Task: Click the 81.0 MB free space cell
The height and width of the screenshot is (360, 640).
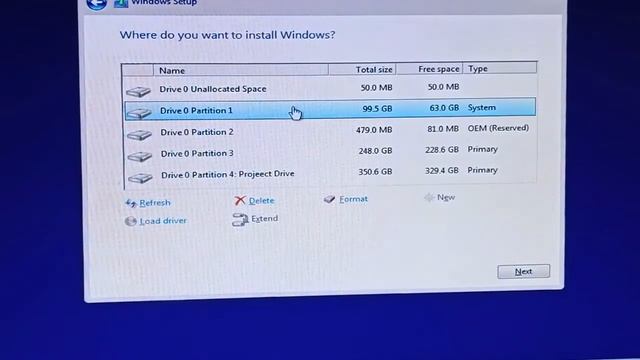Action: [x=443, y=129]
